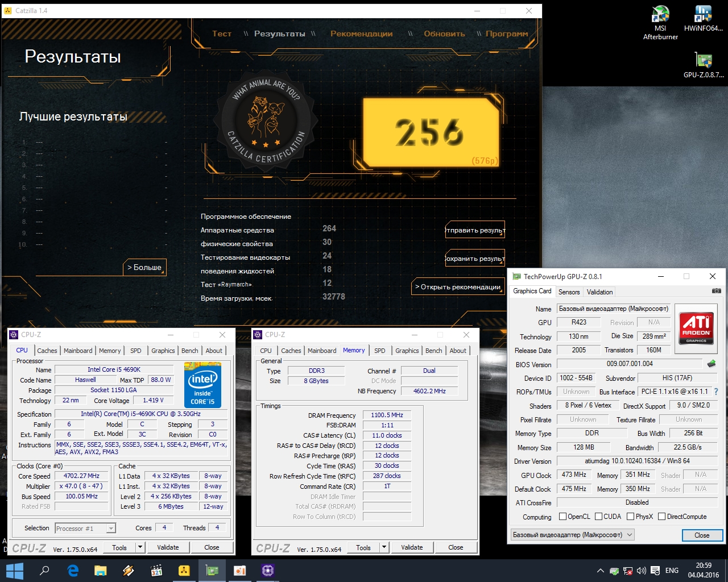
Task: Click Close button in CPU-Z memory timings window
Action: pos(456,547)
